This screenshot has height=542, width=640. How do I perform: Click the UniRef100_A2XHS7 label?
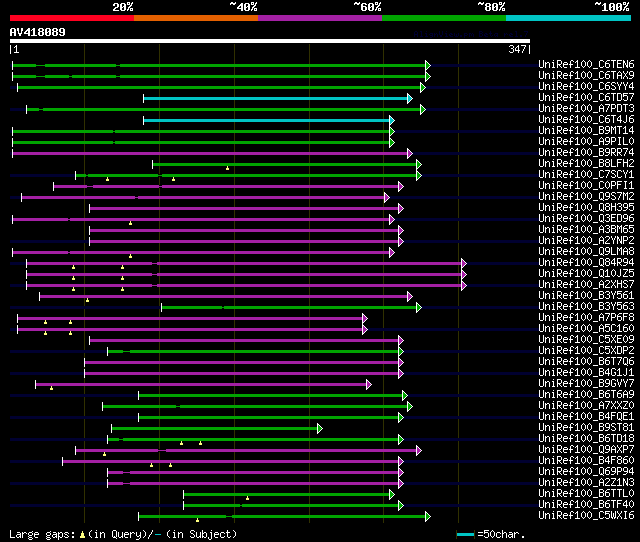[586, 285]
